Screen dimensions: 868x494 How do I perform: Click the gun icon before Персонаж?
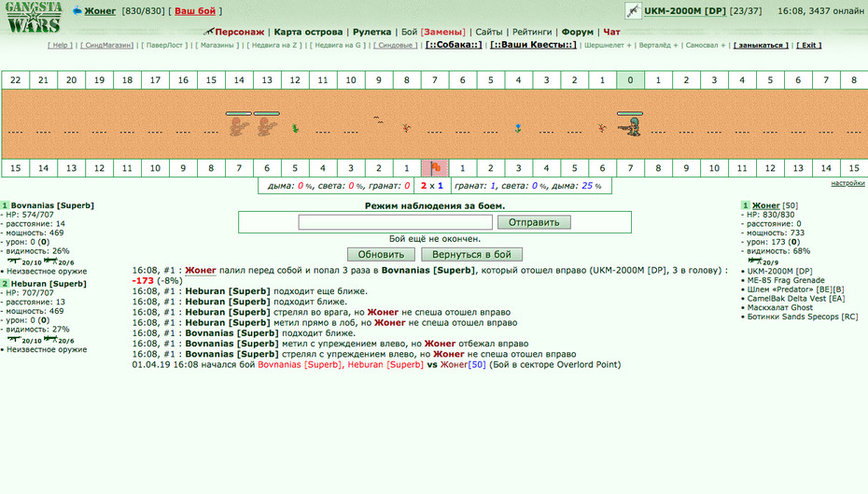click(209, 32)
